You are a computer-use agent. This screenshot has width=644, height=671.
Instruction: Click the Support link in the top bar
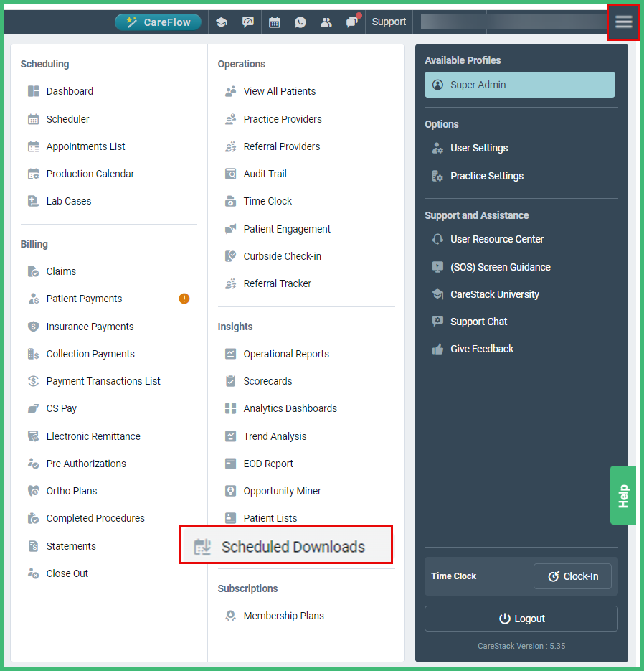tap(389, 22)
